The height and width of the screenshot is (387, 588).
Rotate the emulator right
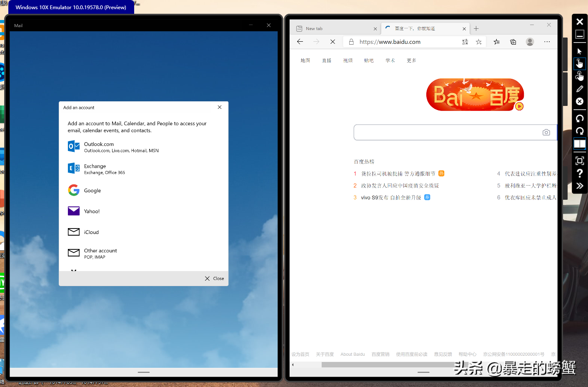click(x=580, y=131)
